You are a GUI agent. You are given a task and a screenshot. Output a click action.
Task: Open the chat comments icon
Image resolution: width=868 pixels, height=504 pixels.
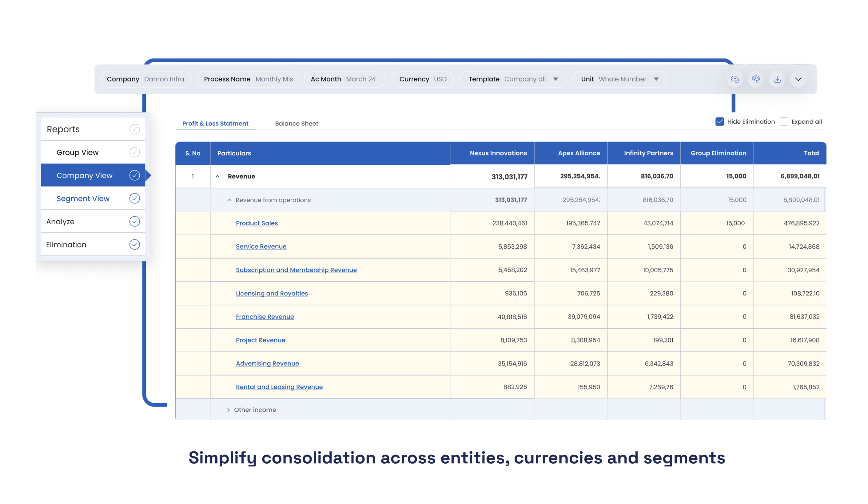click(735, 79)
